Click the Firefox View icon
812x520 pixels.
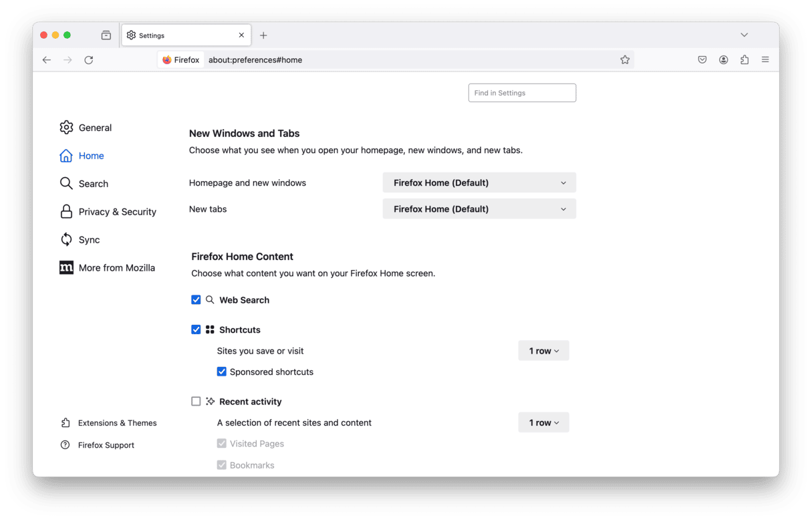click(106, 35)
